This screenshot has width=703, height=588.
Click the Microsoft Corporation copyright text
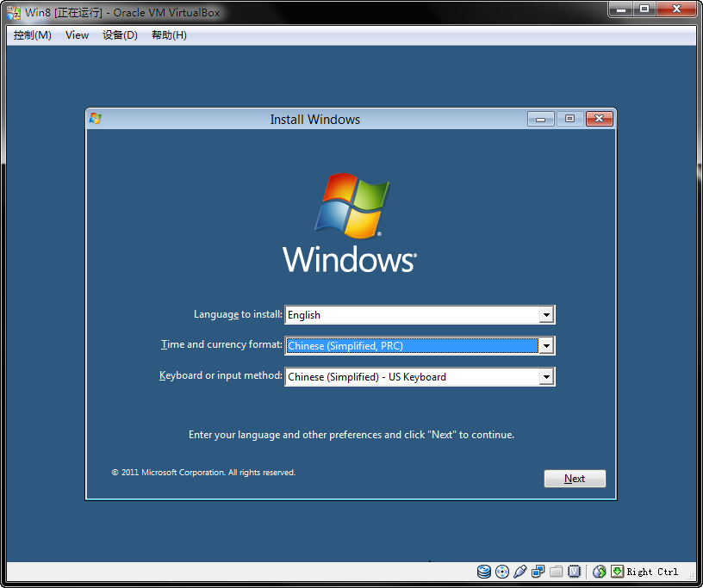point(203,473)
